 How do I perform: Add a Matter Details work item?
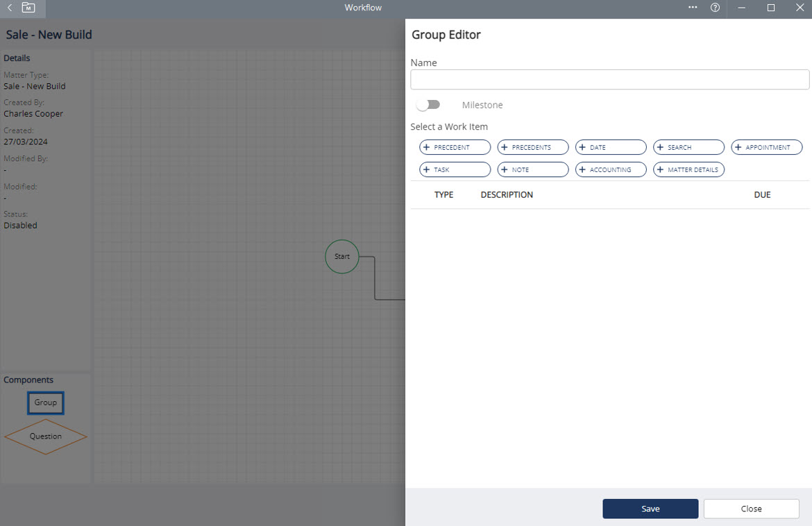point(688,169)
